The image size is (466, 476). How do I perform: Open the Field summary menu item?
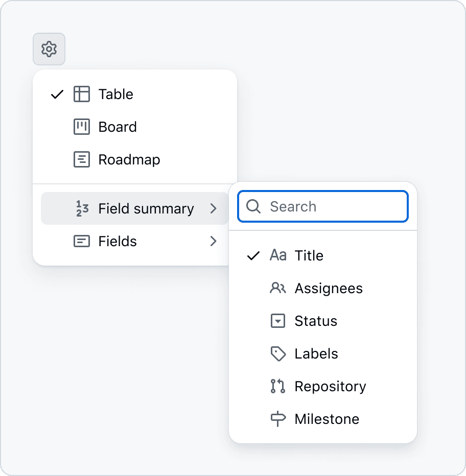click(x=146, y=208)
